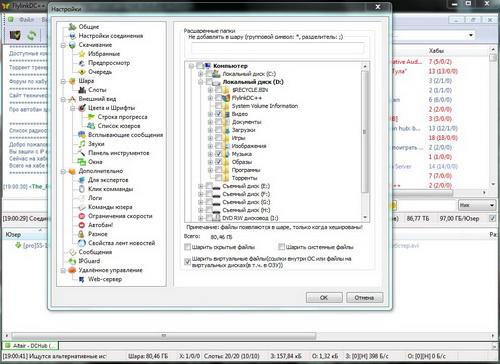Select Клик команды in the tree
The height and width of the screenshot is (364, 500).
[110, 189]
